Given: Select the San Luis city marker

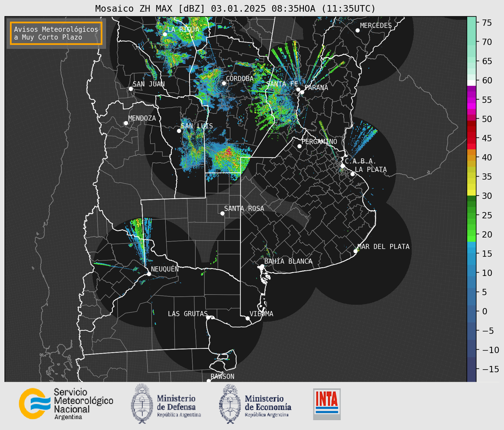Looking at the screenshot, I should coord(179,131).
